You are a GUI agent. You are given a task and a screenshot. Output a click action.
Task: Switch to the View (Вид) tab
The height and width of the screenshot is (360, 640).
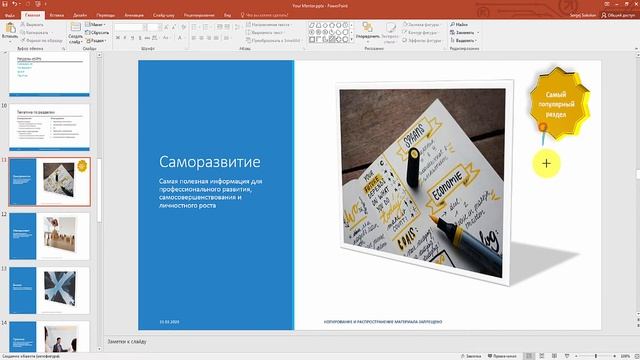click(x=227, y=15)
